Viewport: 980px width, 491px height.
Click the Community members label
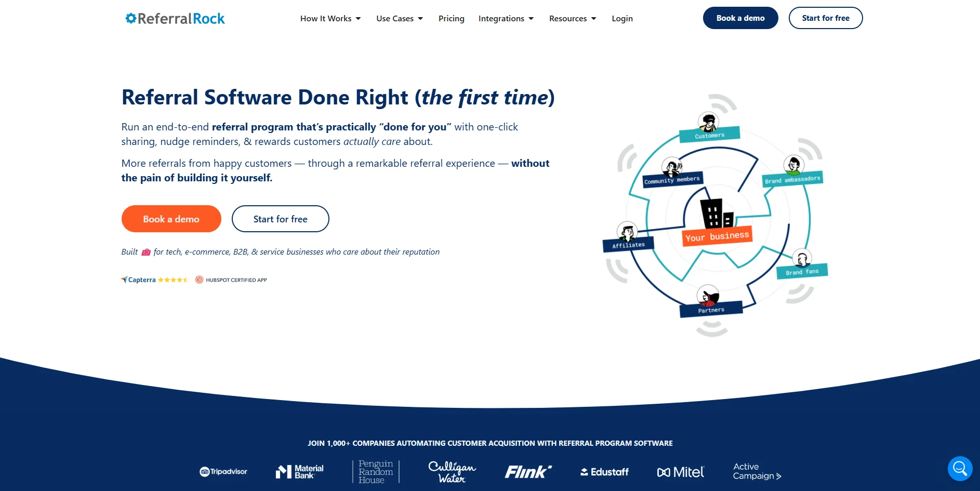[x=672, y=180]
